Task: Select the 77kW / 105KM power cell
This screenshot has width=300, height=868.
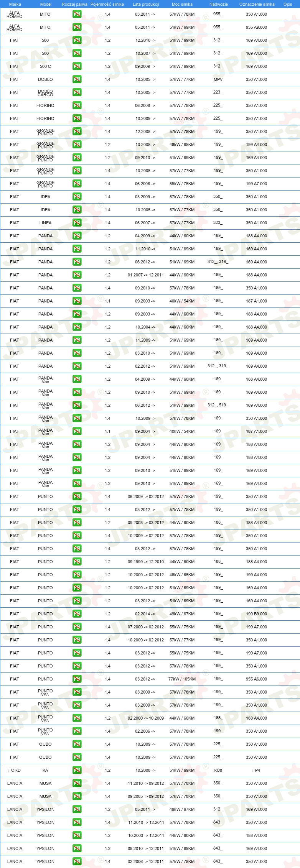Action: coord(182,679)
